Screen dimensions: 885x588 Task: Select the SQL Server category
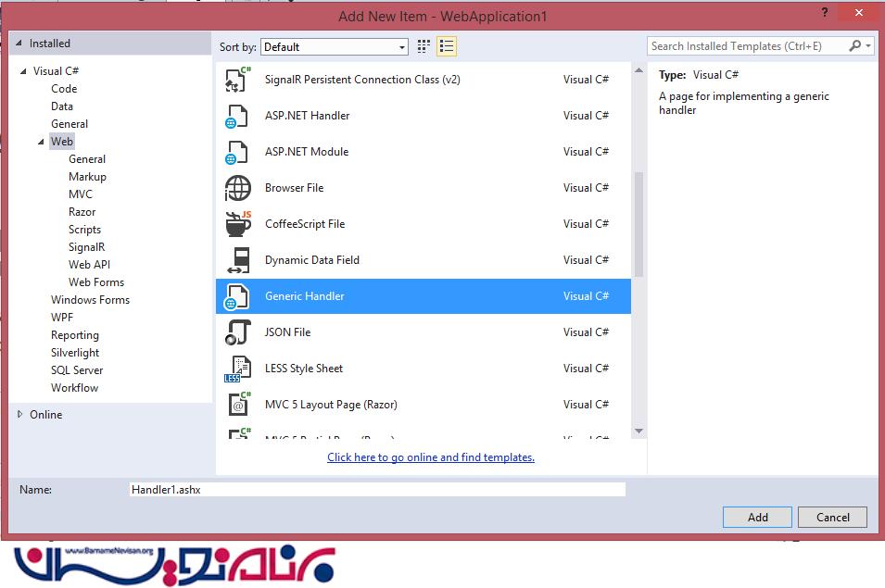[x=77, y=369]
